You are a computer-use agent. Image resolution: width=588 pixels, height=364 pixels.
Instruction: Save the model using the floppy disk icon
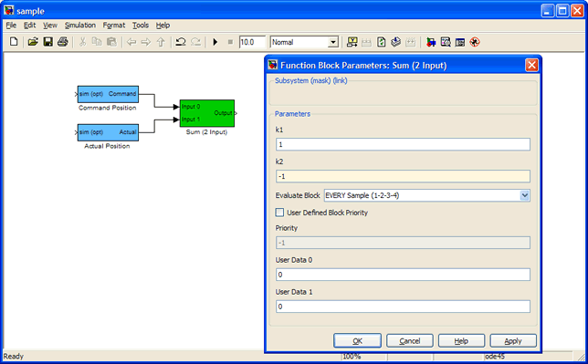(48, 42)
